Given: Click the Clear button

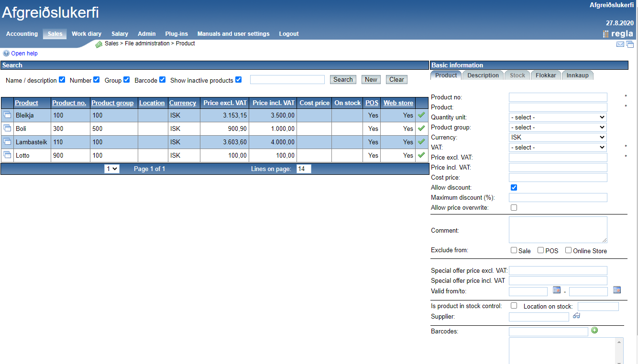Looking at the screenshot, I should pyautogui.click(x=396, y=80).
